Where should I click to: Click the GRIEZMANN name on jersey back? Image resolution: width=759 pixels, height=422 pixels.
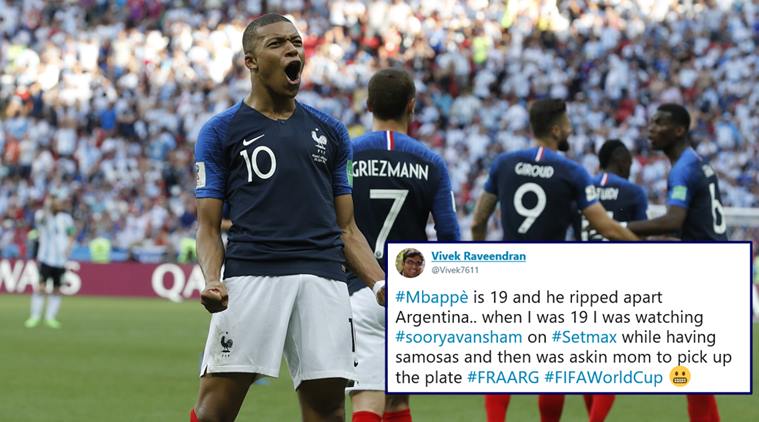pyautogui.click(x=390, y=170)
